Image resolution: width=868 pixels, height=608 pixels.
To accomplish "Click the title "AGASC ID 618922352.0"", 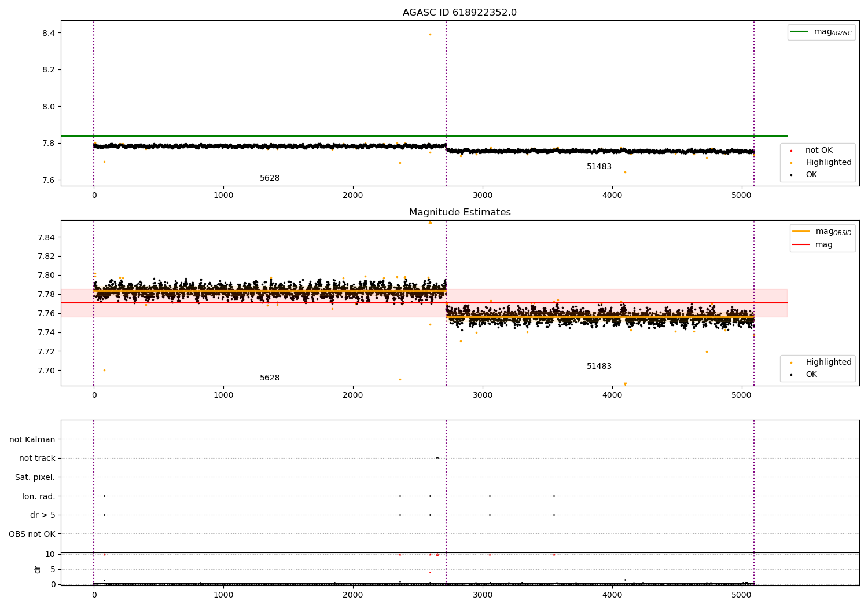I will tap(459, 13).
